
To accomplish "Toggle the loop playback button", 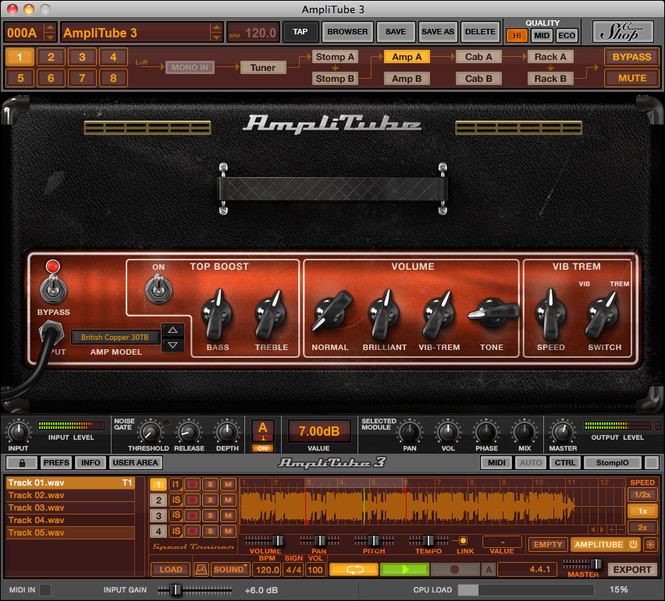I will point(354,569).
